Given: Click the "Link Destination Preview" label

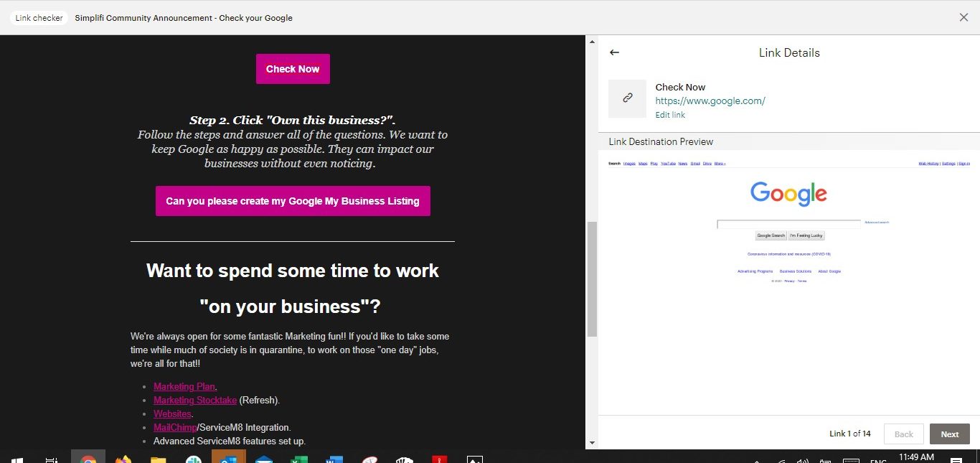Looking at the screenshot, I should coord(661,141).
